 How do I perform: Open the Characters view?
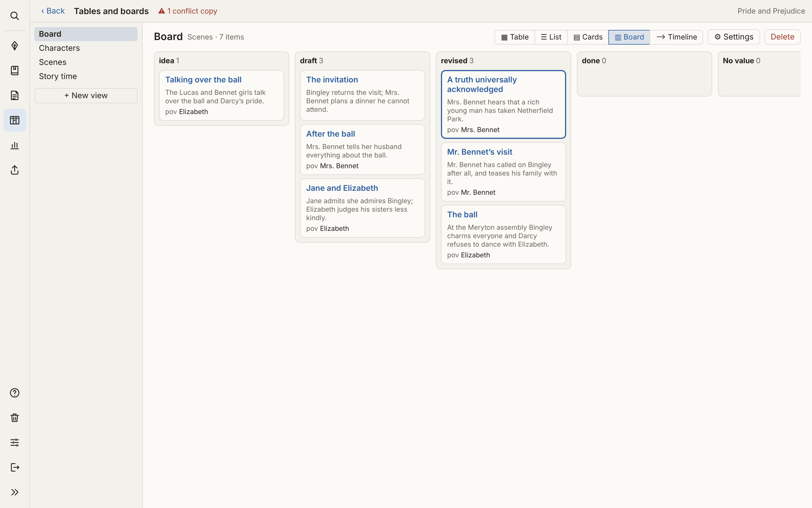pyautogui.click(x=86, y=48)
